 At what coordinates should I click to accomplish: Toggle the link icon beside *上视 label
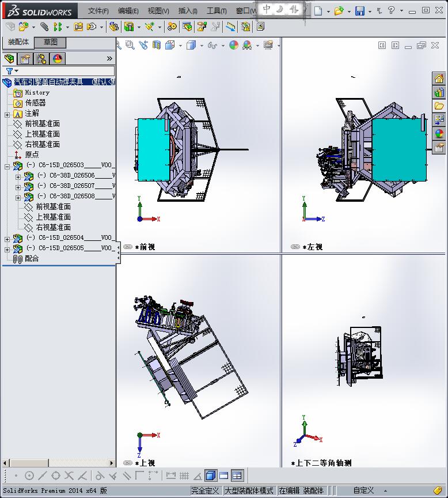[128, 463]
